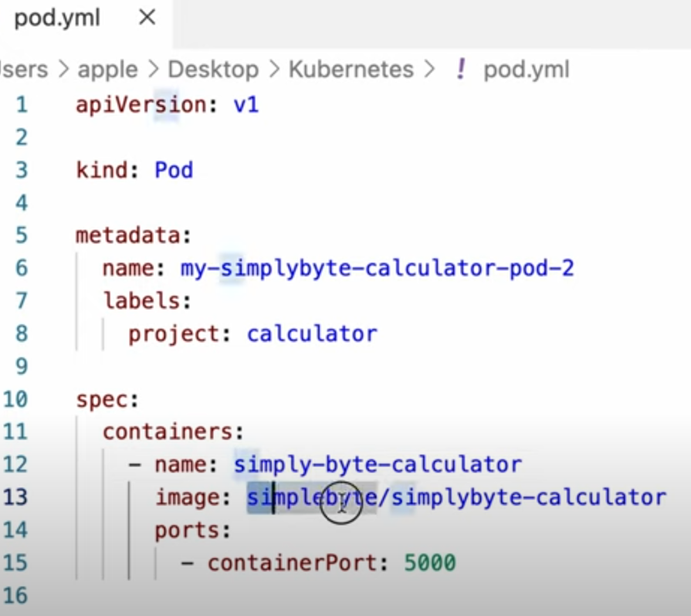This screenshot has height=616, width=691.
Task: Click line number 5 in gutter
Action: (x=20, y=235)
